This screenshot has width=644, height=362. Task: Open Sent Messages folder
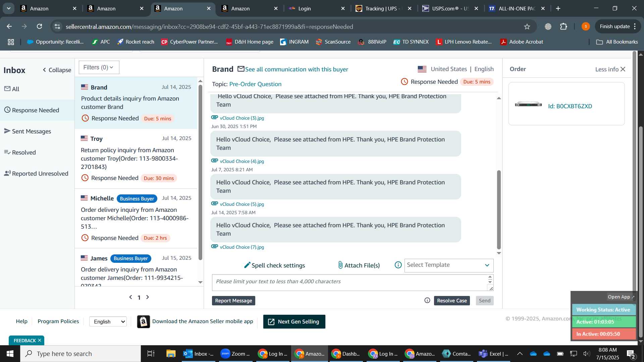(x=28, y=131)
